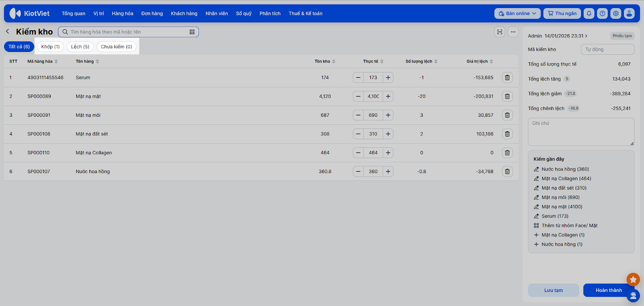The image size is (644, 306).
Task: Open the Tổng quan menu
Action: pos(74,13)
